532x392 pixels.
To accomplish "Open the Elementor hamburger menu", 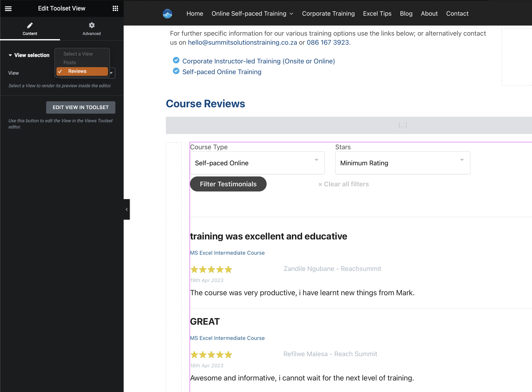I will (x=8, y=8).
